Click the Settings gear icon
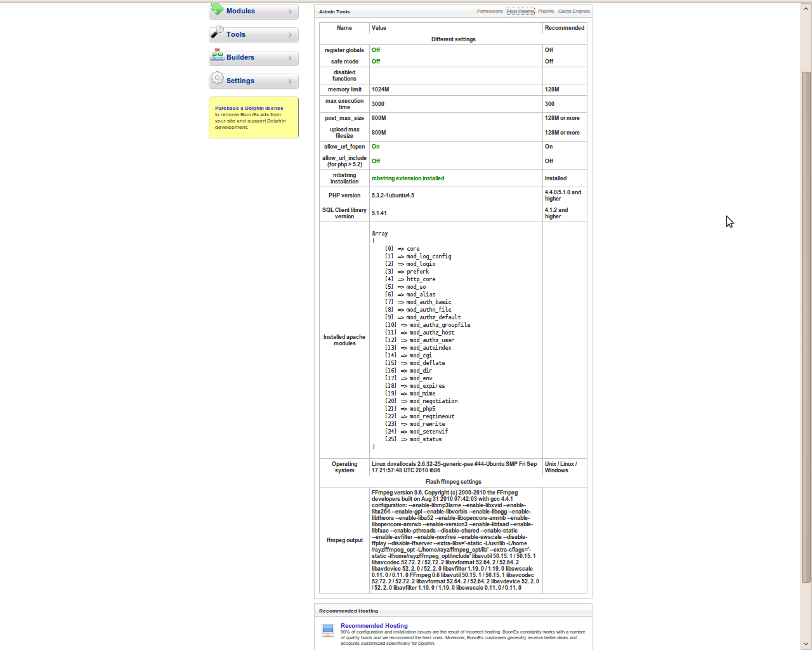Viewport: 812px width, 650px height. click(x=217, y=78)
